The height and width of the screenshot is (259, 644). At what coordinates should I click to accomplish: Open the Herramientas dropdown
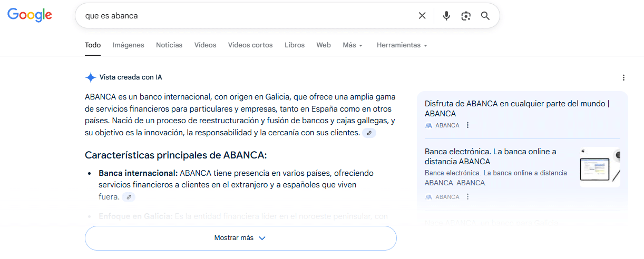[402, 45]
